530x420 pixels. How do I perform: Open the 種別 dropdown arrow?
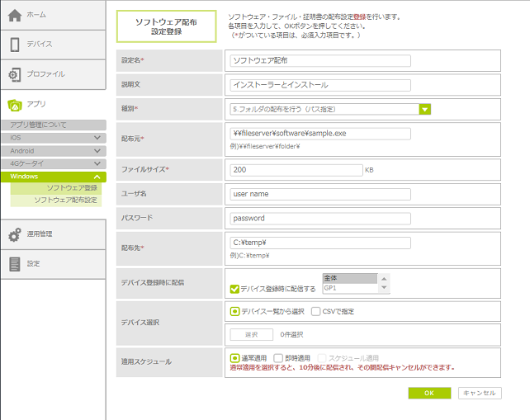425,108
